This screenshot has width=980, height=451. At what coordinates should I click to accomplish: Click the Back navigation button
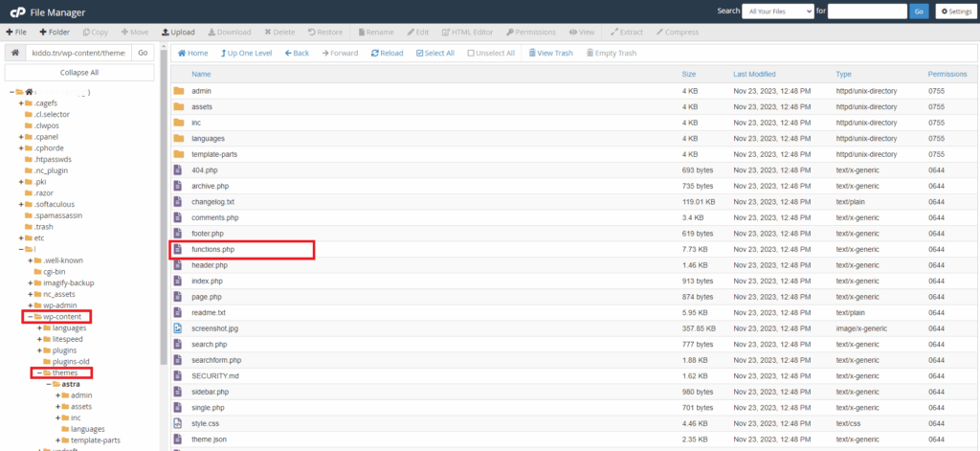tap(297, 54)
